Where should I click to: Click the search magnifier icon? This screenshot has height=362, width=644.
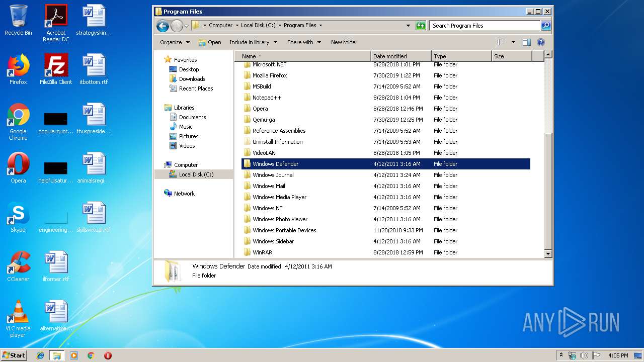(545, 26)
